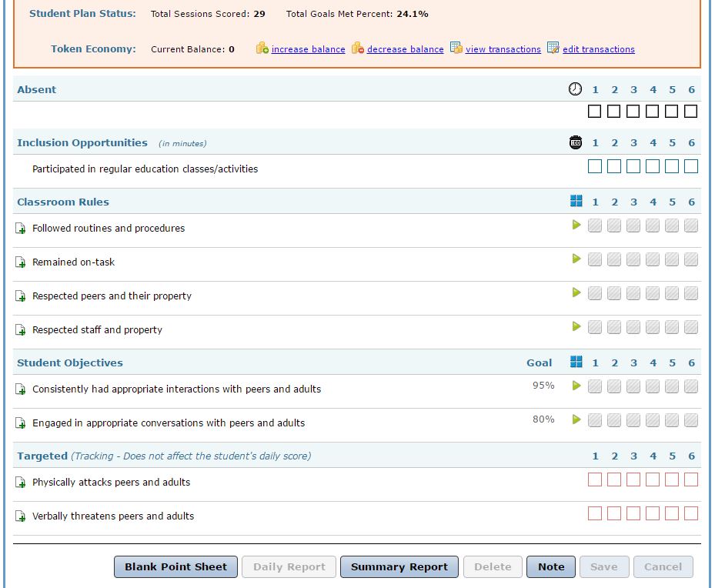Click the Note button at the bottom
Viewport: 715px width, 588px height.
(x=550, y=566)
